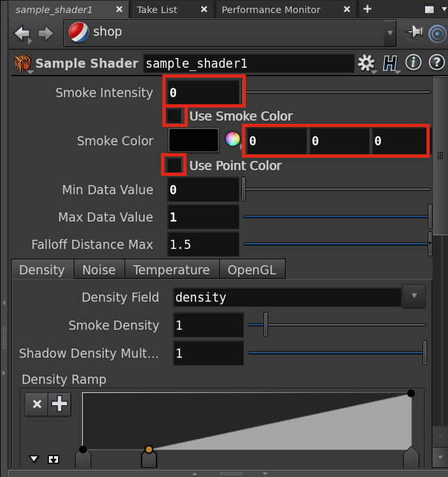
Task: Switch to the Noise tab
Action: click(x=98, y=270)
